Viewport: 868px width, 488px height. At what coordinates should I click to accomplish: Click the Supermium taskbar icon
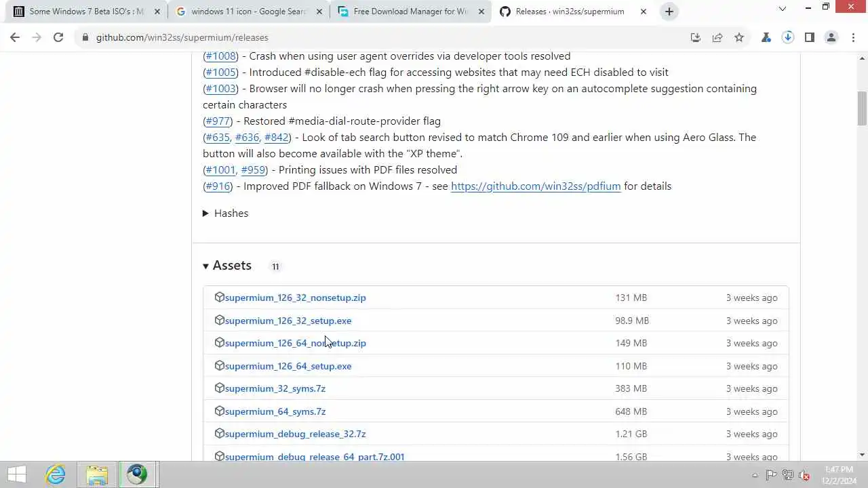point(137,474)
